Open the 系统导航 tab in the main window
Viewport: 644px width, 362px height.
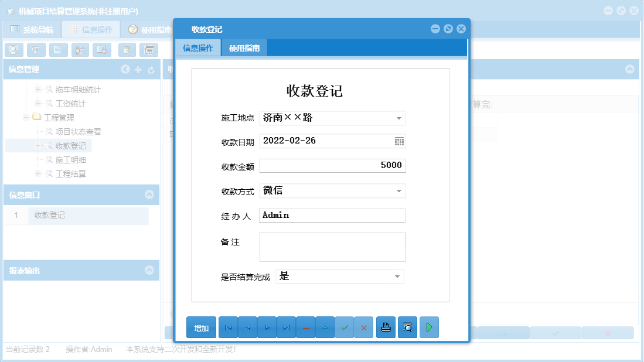pos(35,28)
